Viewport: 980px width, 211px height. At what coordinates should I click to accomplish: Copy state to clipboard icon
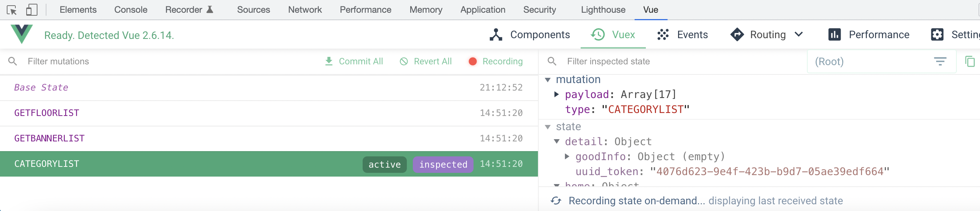(x=970, y=61)
